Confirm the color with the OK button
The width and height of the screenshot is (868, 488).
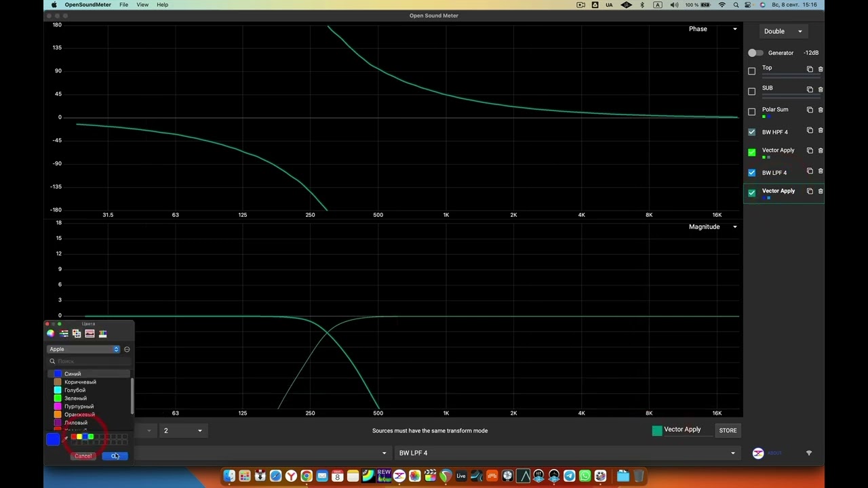coord(115,456)
